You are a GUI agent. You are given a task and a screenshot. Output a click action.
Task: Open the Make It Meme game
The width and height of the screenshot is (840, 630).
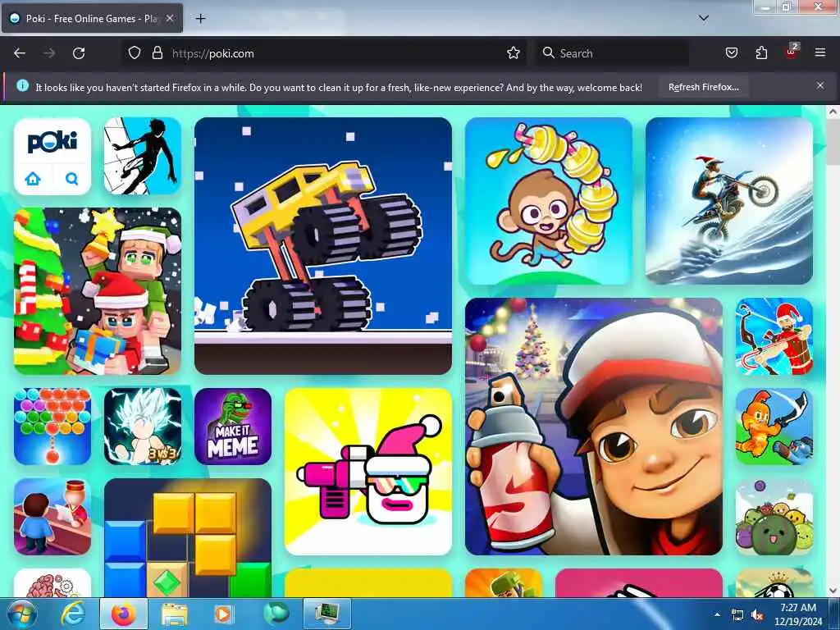pos(233,427)
